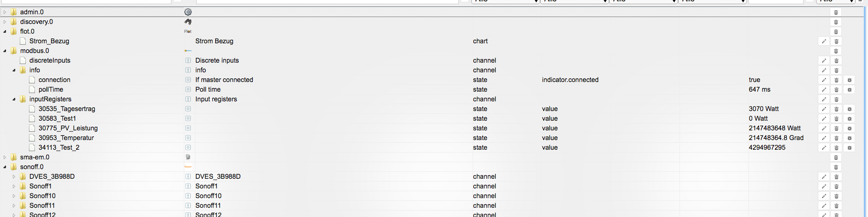The height and width of the screenshot is (217, 868).
Task: Open settings gear for 30953_Temperatur
Action: [x=850, y=138]
